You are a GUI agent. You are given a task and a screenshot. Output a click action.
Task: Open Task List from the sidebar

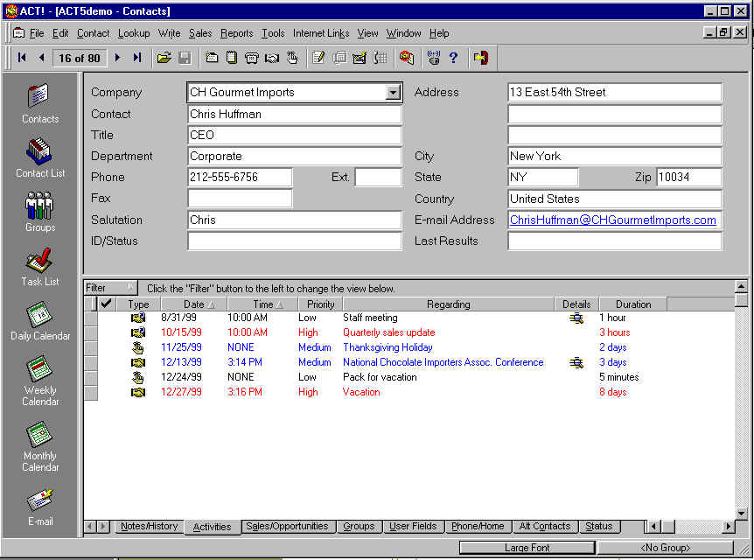pos(40,266)
